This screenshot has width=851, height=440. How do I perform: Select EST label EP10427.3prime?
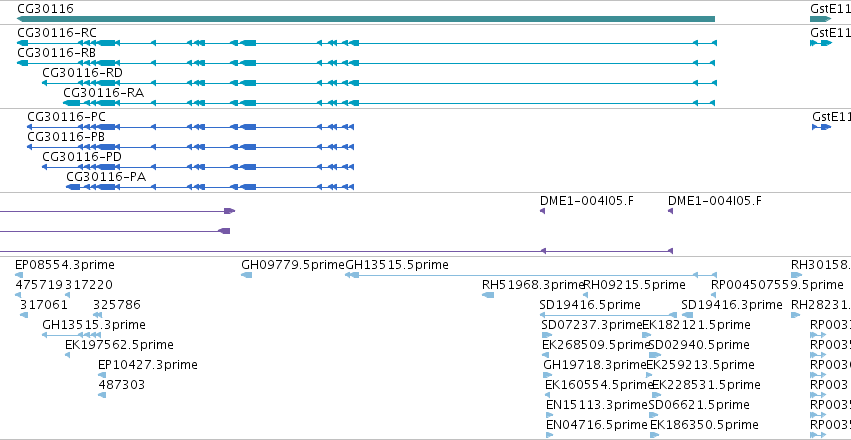(x=148, y=365)
